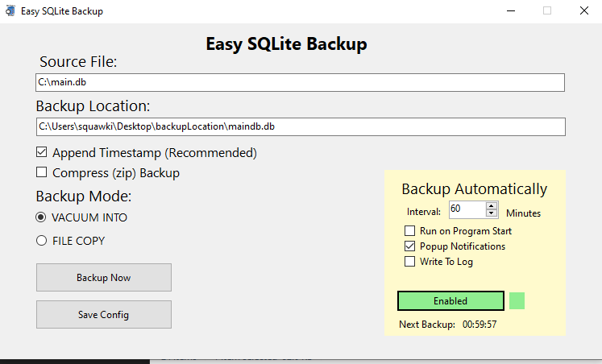This screenshot has height=364, width=602.
Task: Click the Interval minutes value field
Action: pos(467,209)
